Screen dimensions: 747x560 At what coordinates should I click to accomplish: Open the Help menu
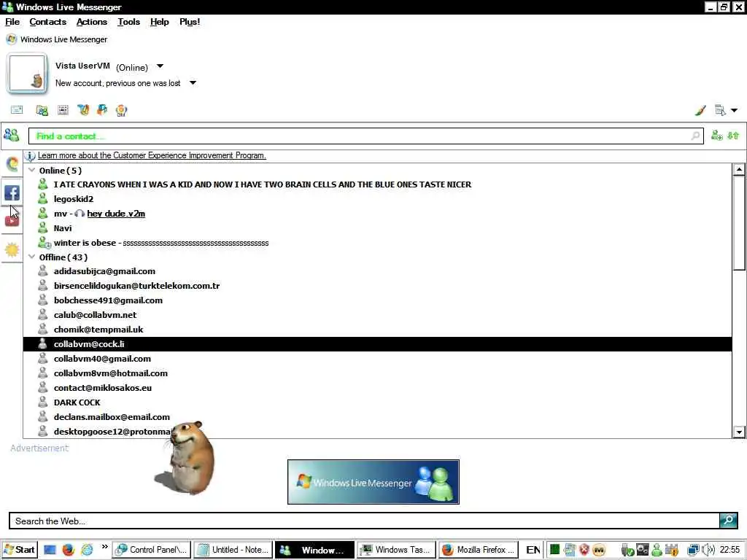(x=159, y=22)
